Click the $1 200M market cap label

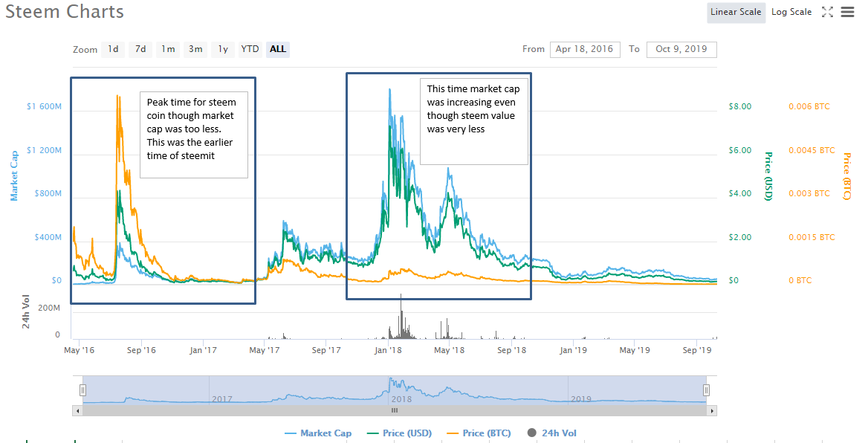(45, 150)
